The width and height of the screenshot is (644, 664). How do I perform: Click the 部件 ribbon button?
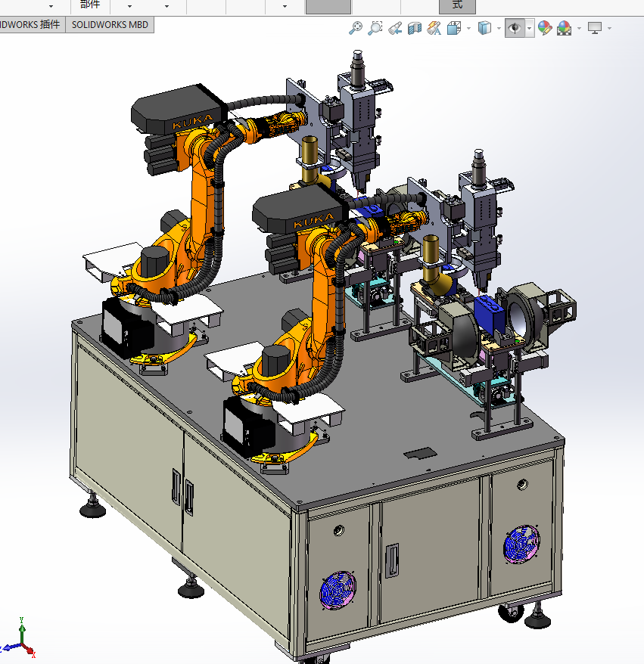90,5
